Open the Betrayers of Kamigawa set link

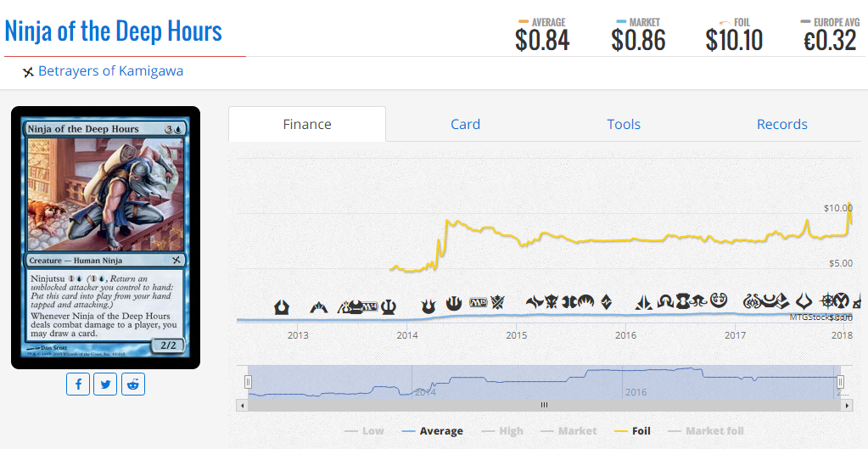(x=110, y=70)
